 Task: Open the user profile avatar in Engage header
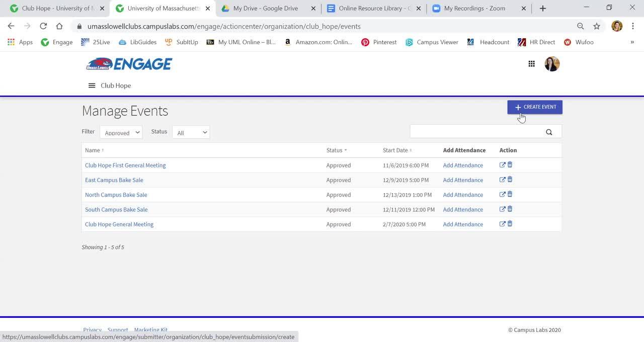tap(552, 64)
